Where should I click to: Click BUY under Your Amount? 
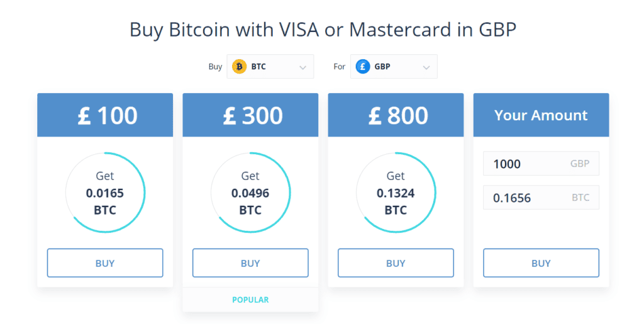(x=541, y=263)
